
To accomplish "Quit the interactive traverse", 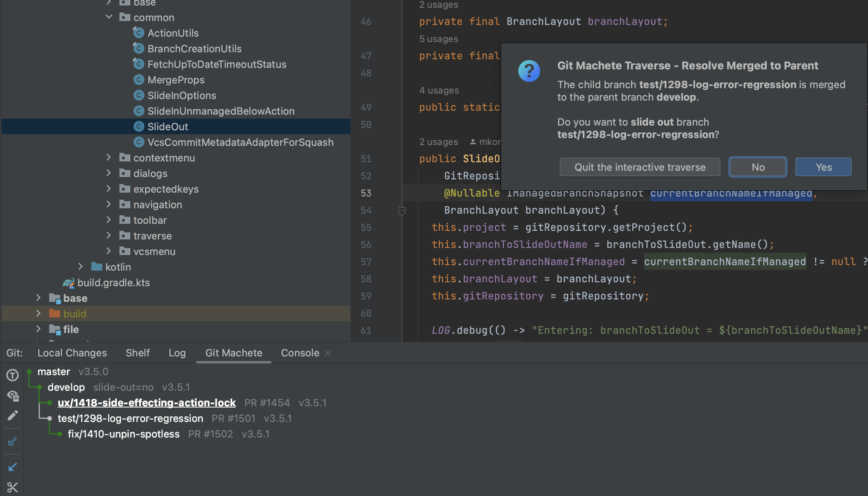I will 640,167.
